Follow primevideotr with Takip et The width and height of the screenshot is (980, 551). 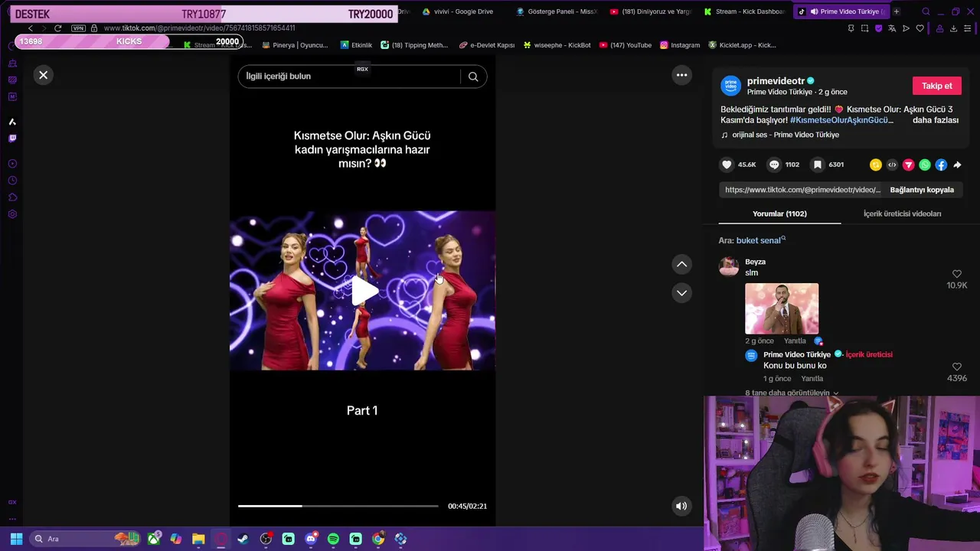(936, 86)
